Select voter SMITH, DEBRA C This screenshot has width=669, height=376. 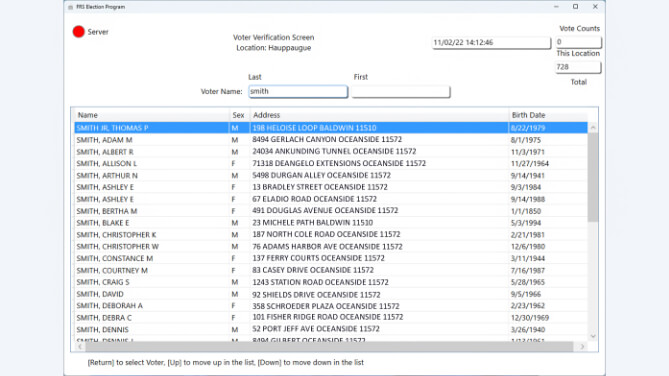(331, 318)
